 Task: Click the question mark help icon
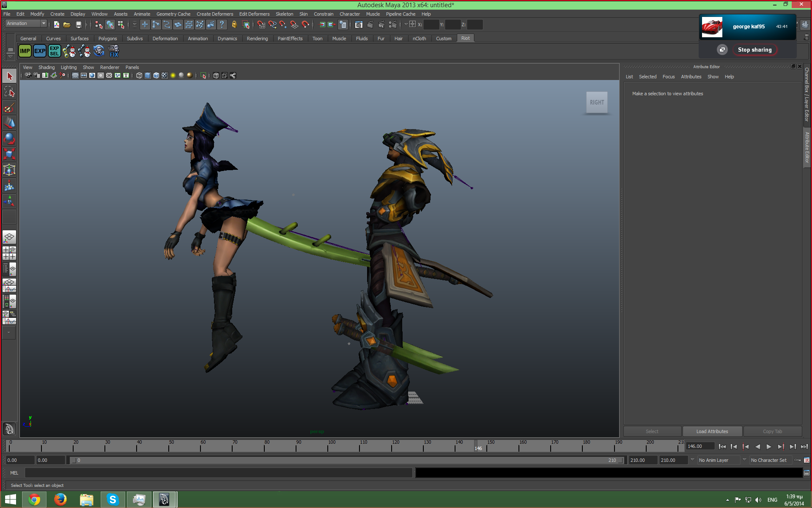(x=222, y=25)
